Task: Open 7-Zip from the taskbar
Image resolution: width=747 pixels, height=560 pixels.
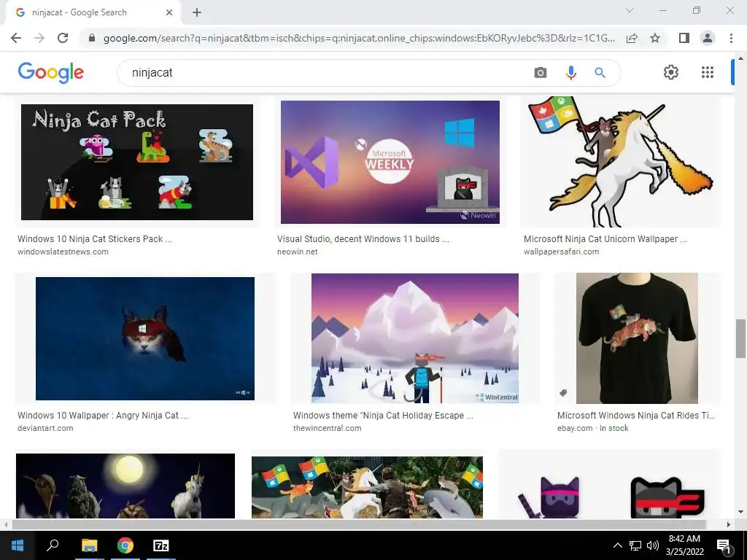Action: [x=161, y=545]
